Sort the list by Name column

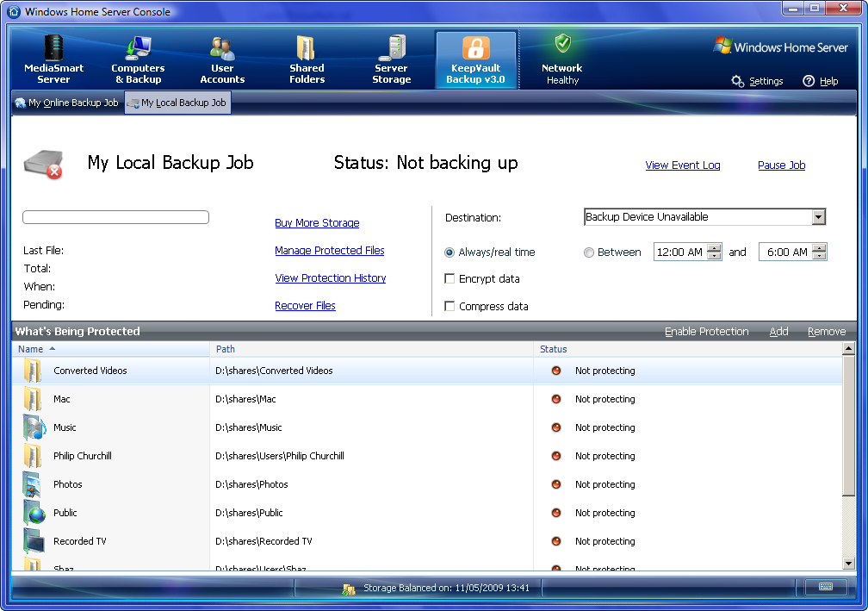pyautogui.click(x=111, y=349)
